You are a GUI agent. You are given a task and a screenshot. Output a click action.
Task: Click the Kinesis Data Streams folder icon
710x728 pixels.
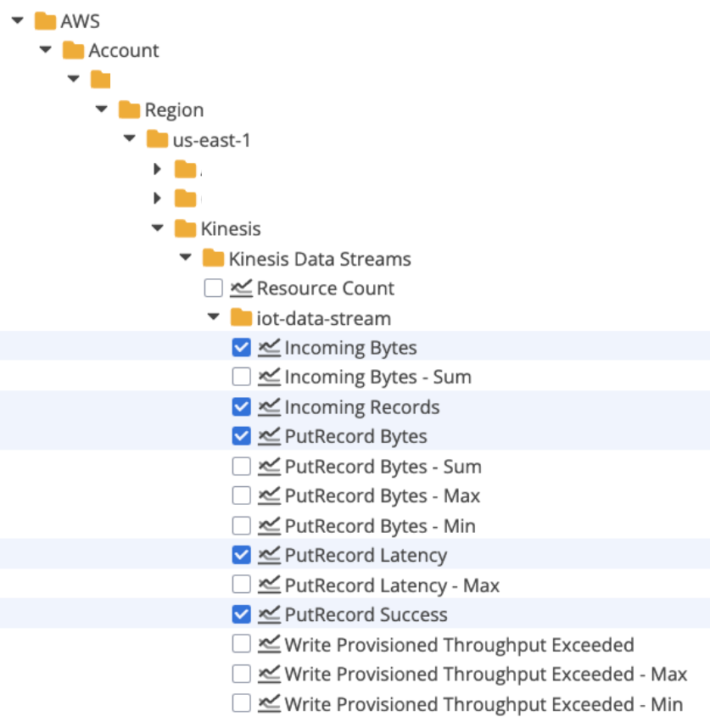coord(214,259)
